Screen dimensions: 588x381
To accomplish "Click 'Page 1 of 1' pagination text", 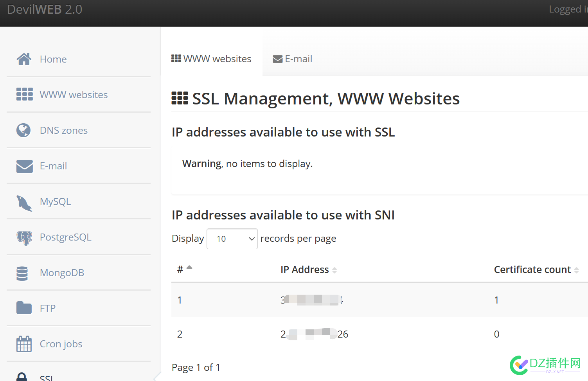I will tap(196, 367).
